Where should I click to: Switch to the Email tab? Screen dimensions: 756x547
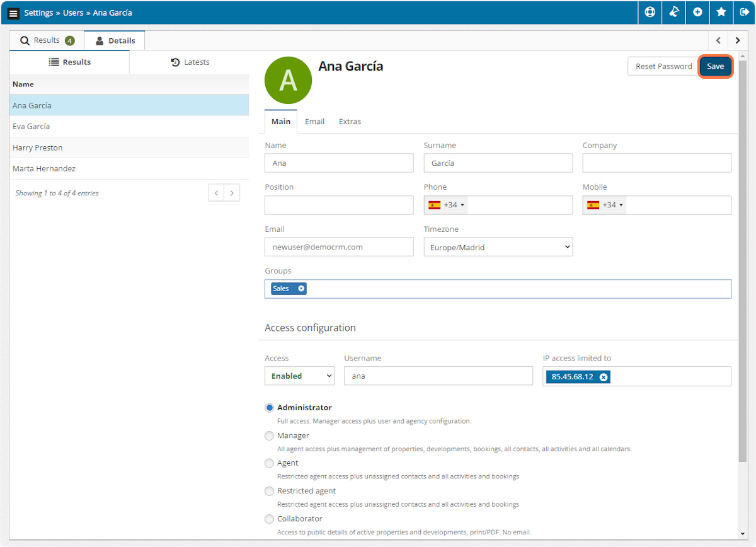[314, 122]
